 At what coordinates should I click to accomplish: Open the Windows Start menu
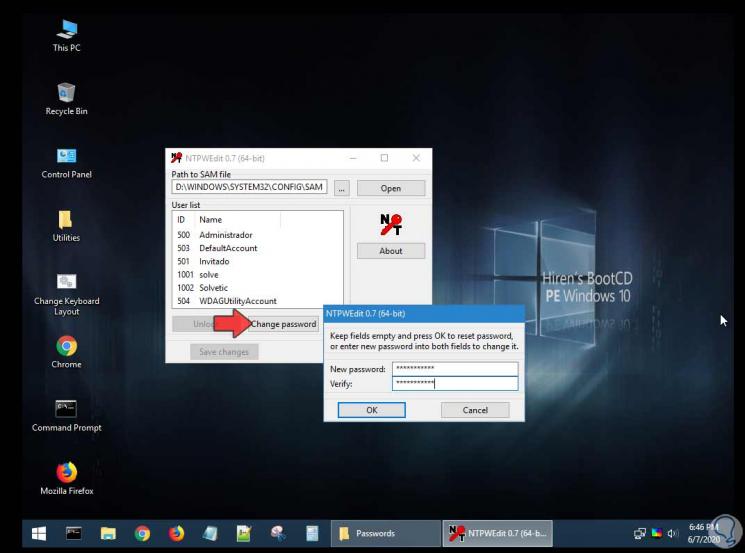(x=38, y=534)
